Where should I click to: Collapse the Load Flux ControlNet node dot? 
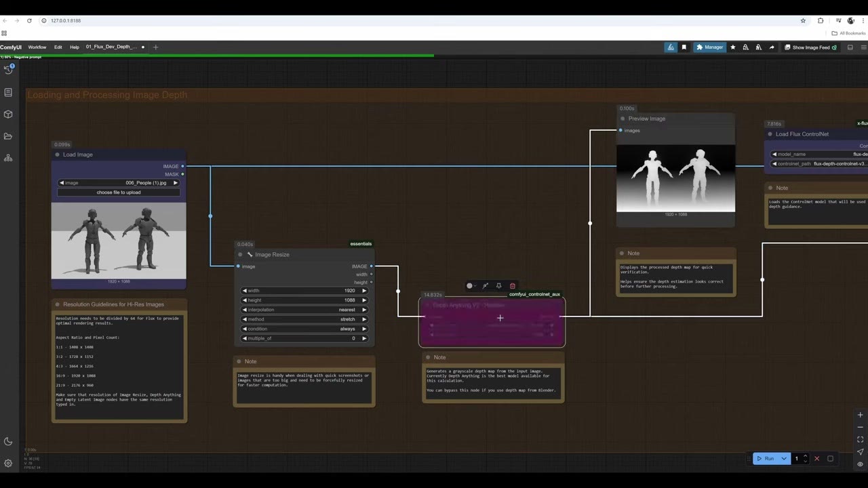770,134
